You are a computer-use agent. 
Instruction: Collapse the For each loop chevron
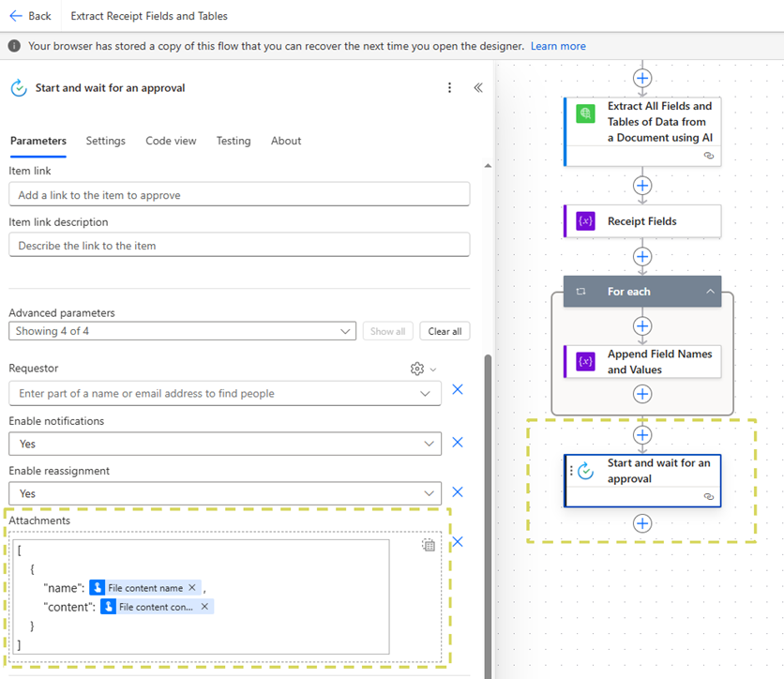pyautogui.click(x=710, y=292)
